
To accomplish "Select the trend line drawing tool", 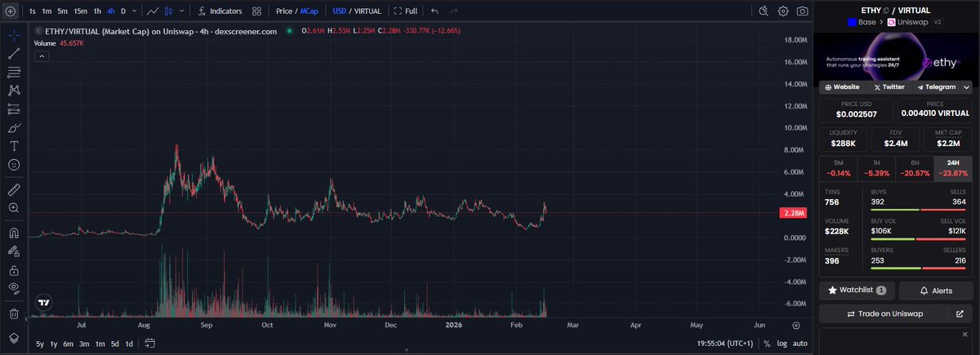I will pos(14,54).
